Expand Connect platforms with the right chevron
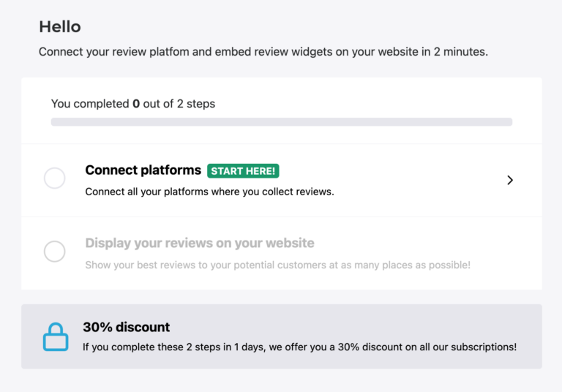562x392 pixels. pyautogui.click(x=510, y=180)
